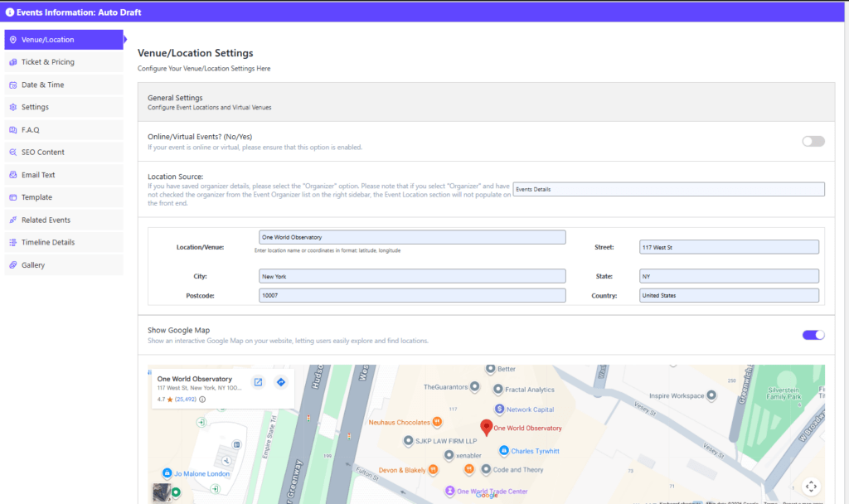Click the blue directions icon on map card
The image size is (849, 504).
point(281,382)
